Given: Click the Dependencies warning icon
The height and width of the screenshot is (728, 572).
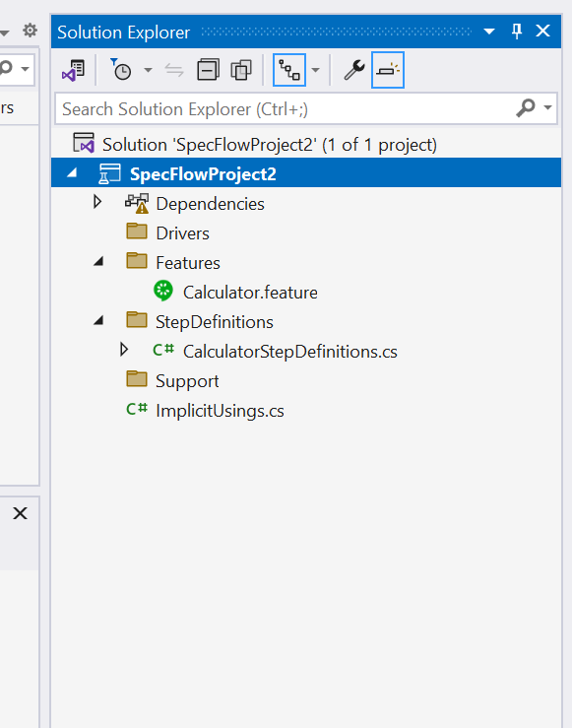Looking at the screenshot, I should point(137,203).
